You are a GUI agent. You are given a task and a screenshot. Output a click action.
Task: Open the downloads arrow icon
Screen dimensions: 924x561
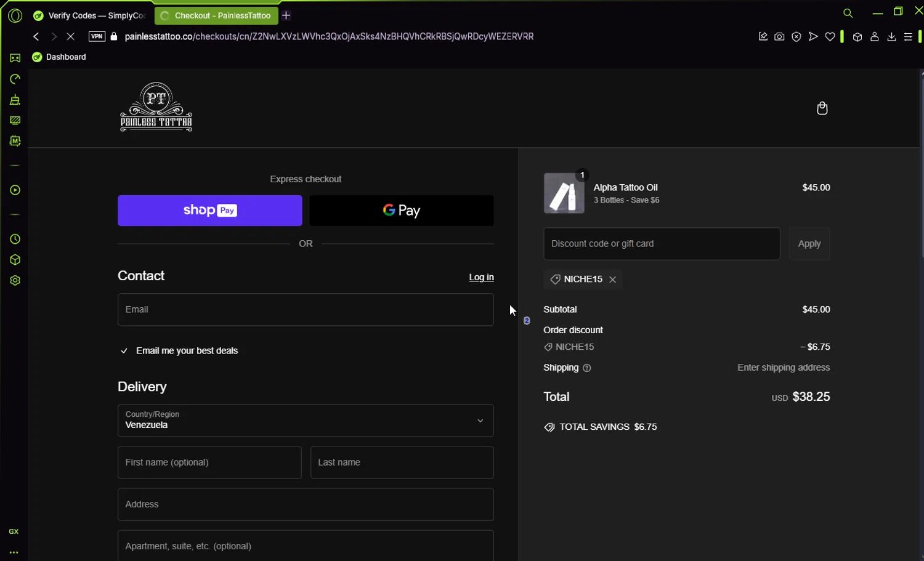coord(891,37)
